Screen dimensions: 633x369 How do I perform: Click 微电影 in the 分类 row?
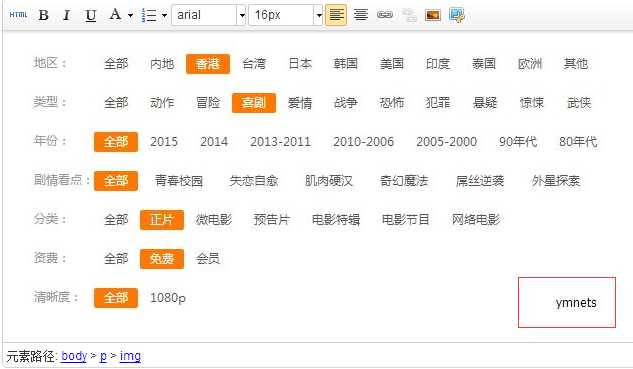coord(214,220)
